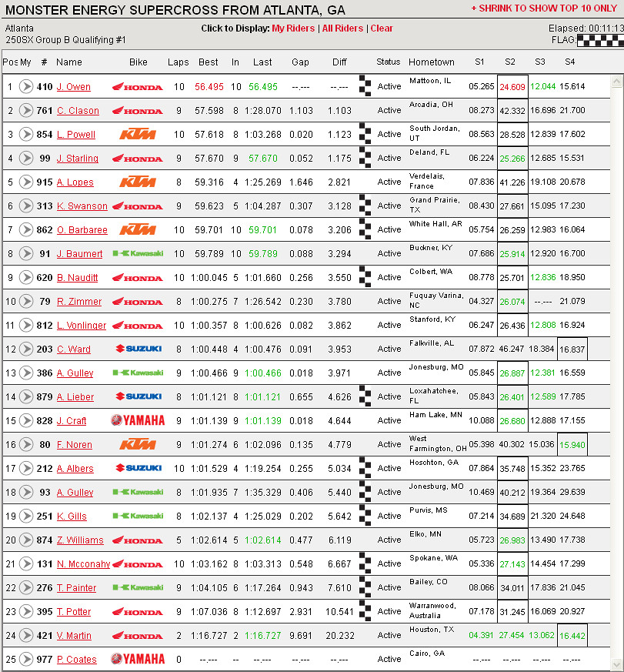Open C. Clason rider link
The image size is (624, 672).
coord(78,111)
